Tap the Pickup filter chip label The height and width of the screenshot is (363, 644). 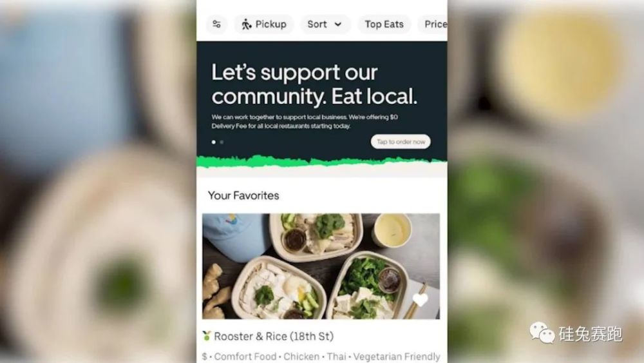[x=270, y=25]
